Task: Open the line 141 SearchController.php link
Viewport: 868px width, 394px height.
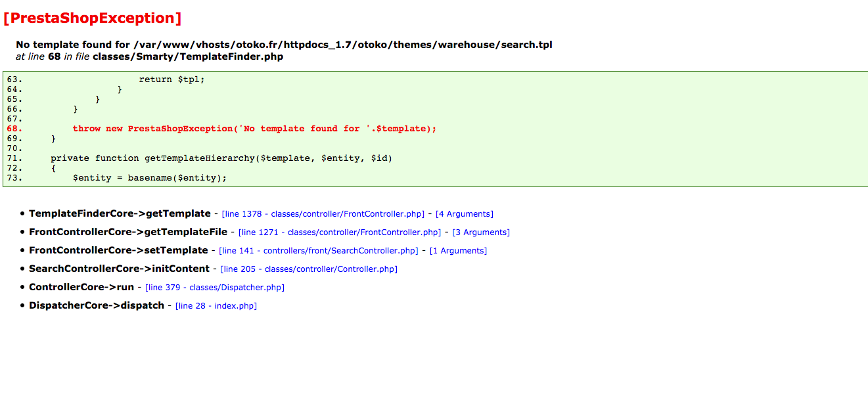Action: coord(319,251)
